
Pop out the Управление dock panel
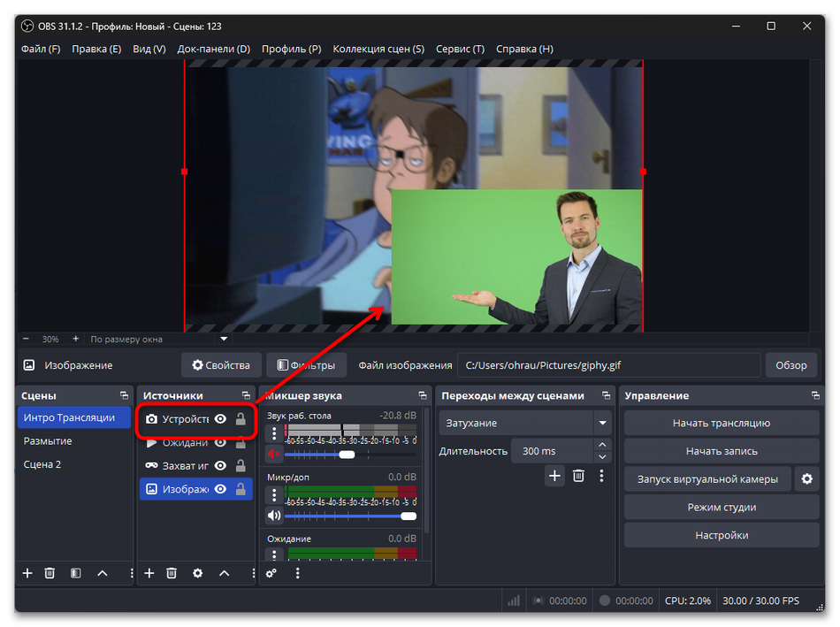pyautogui.click(x=815, y=395)
